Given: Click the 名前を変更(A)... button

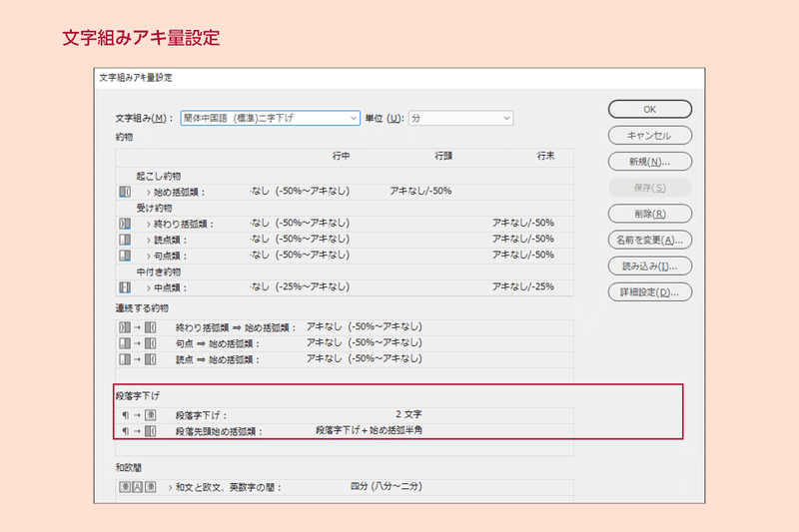Looking at the screenshot, I should [650, 240].
